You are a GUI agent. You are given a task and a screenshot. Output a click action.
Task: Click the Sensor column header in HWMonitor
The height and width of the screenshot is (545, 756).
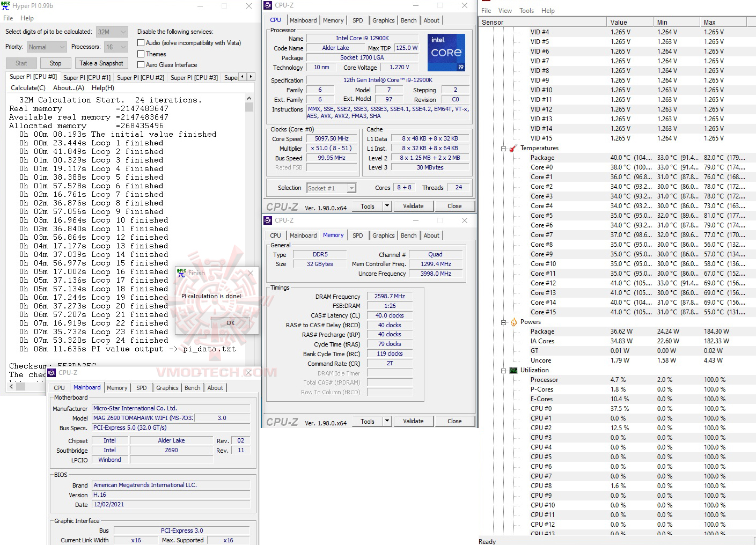pyautogui.click(x=542, y=23)
